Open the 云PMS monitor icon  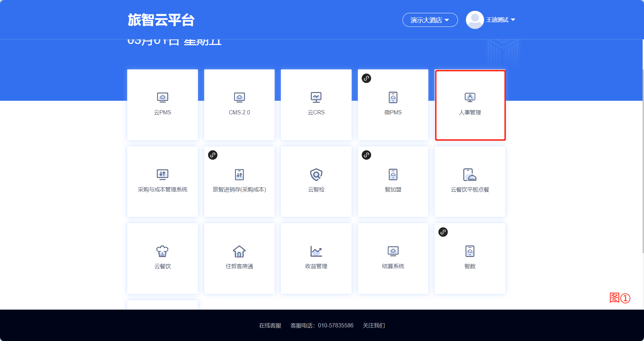click(162, 97)
